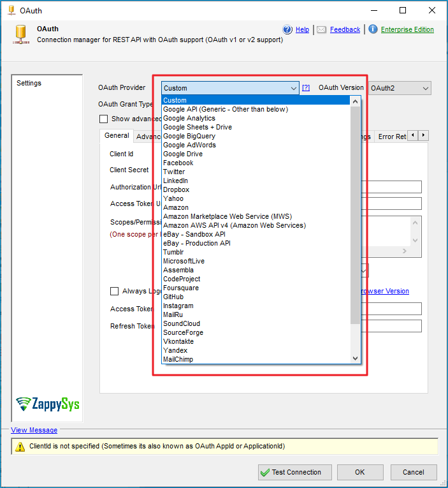
Task: Choose Dropbox in provider list
Action: (256, 189)
